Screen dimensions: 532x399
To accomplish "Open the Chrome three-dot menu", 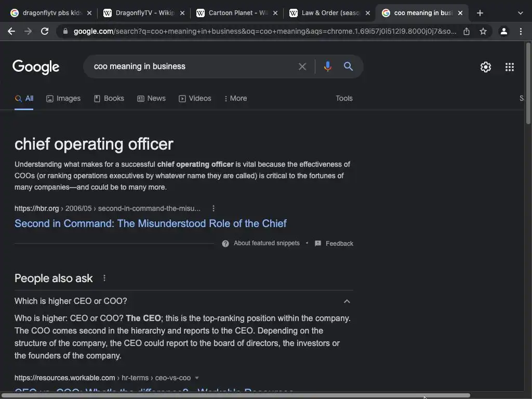I will click(x=521, y=31).
